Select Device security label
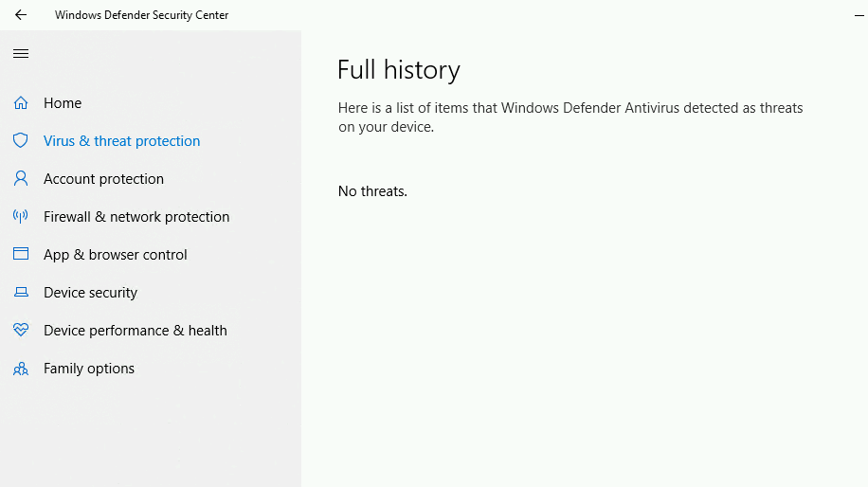This screenshot has width=868, height=487. point(90,293)
